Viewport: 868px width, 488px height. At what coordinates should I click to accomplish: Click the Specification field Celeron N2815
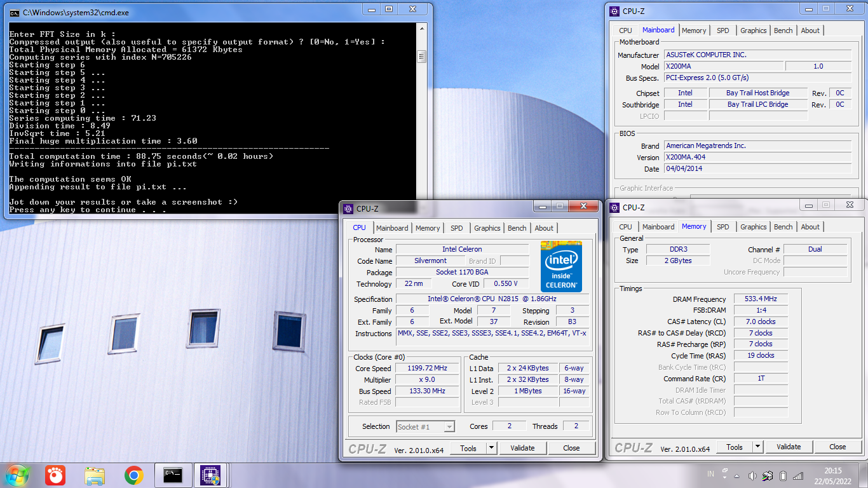pyautogui.click(x=492, y=299)
